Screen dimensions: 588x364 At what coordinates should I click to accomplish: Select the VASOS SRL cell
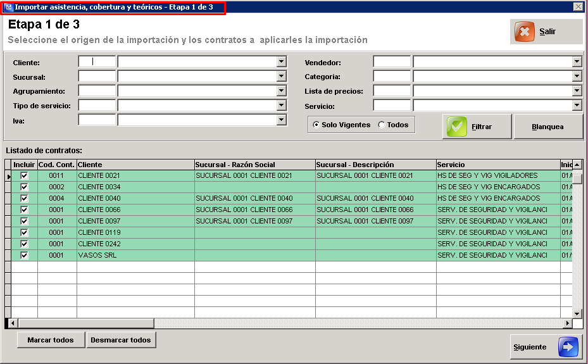pos(135,255)
